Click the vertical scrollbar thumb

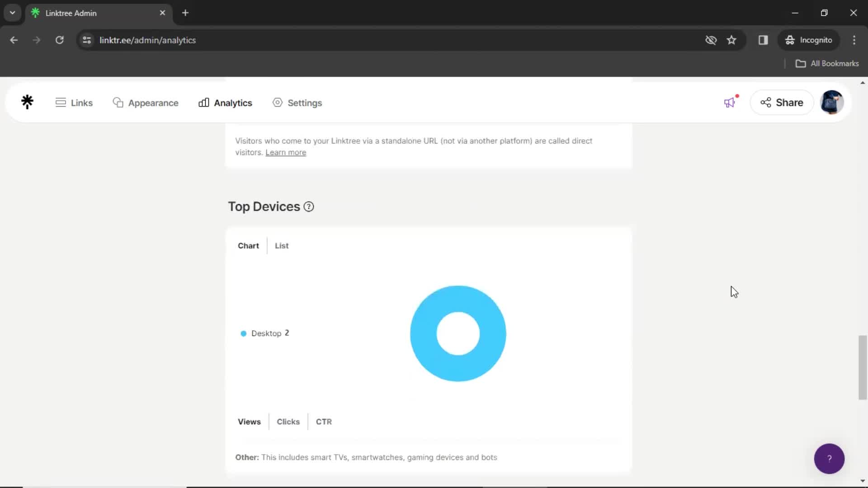tap(863, 367)
